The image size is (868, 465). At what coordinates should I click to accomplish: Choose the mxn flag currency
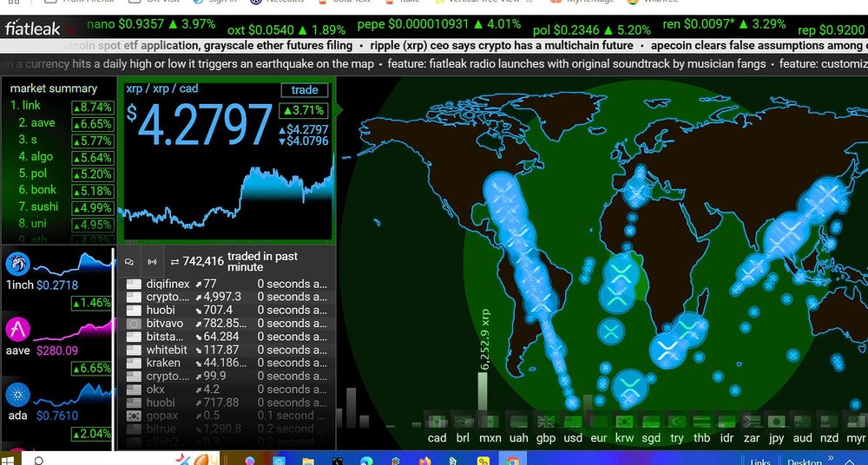tap(490, 422)
